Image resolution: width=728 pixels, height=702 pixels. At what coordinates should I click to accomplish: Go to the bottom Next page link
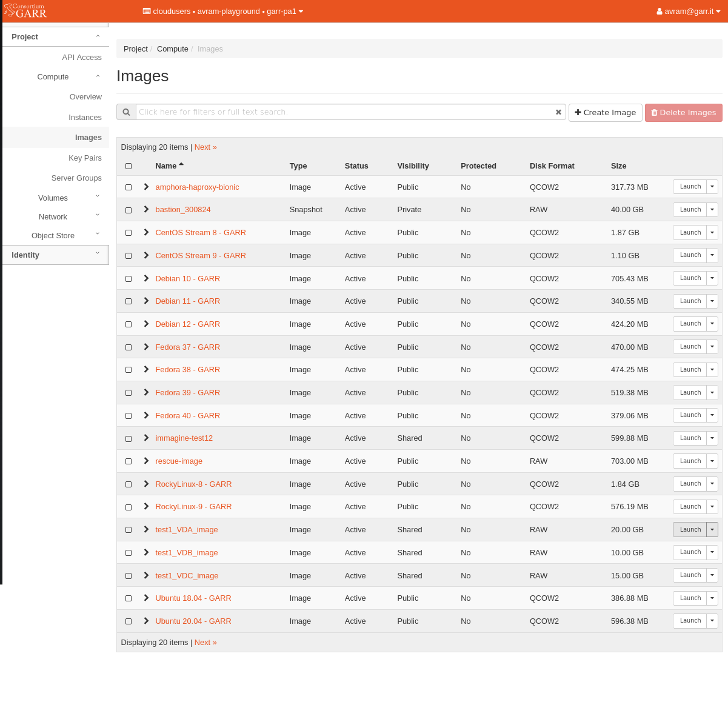point(205,643)
